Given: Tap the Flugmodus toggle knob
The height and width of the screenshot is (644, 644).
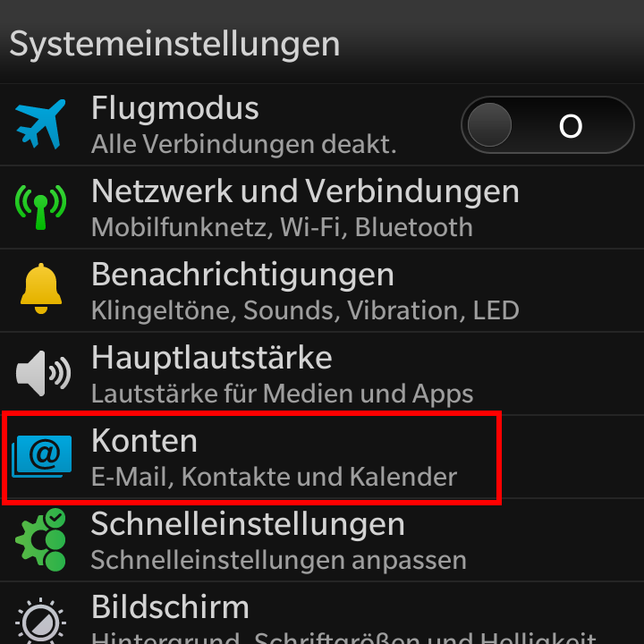Looking at the screenshot, I should pos(489,125).
